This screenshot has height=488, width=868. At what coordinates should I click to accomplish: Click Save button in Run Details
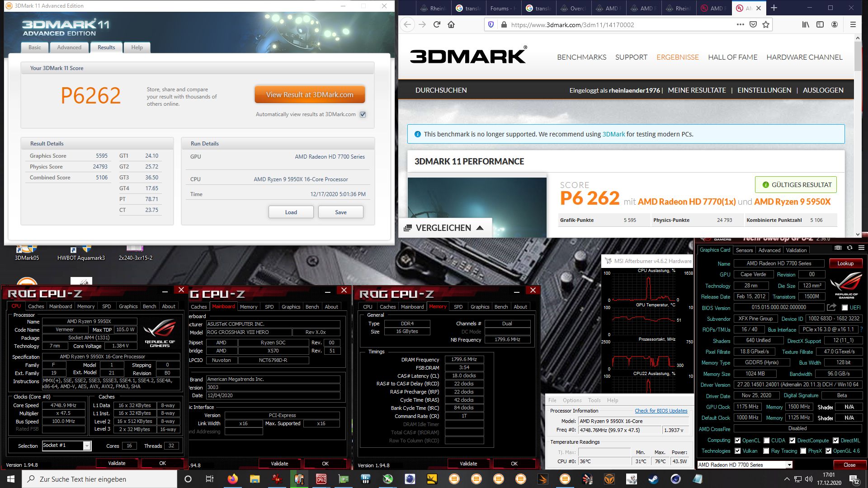coord(341,212)
